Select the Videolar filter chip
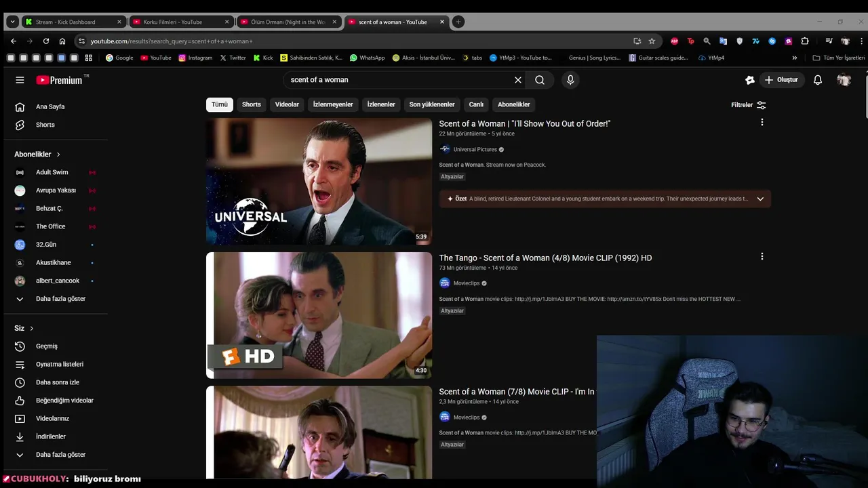The width and height of the screenshot is (868, 488). (x=287, y=104)
